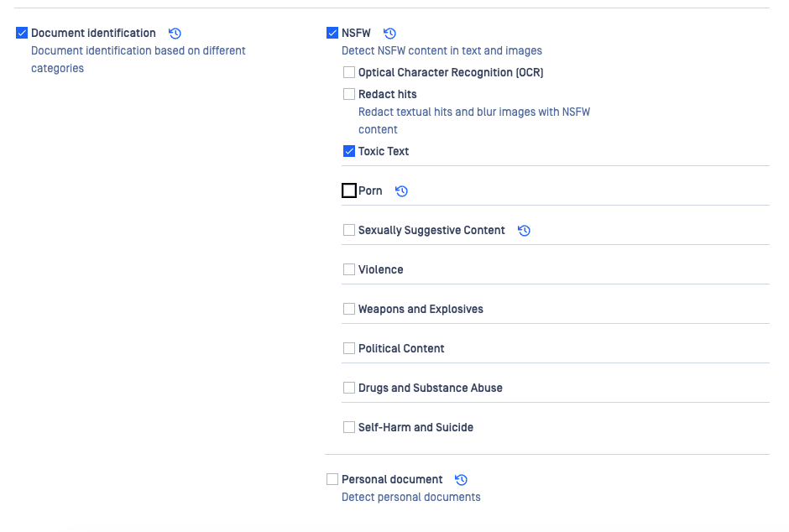Enable Self-Harm and Suicide checkbox
This screenshot has height=532, width=789.
click(349, 428)
